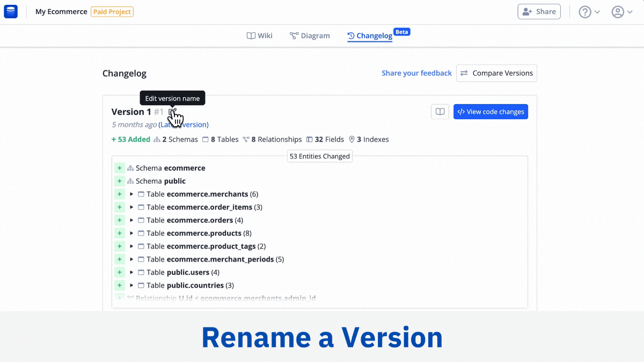Click the Latest version link
This screenshot has height=362, width=644.
tap(184, 125)
